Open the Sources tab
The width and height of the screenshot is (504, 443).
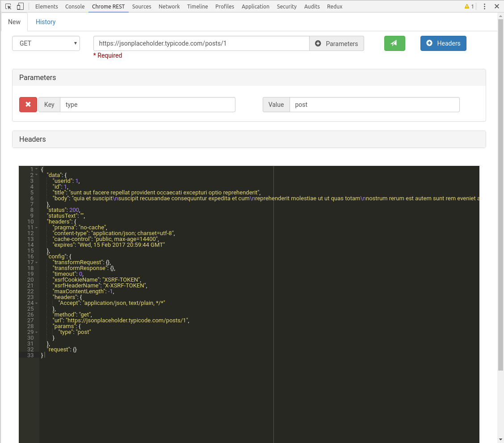point(142,6)
